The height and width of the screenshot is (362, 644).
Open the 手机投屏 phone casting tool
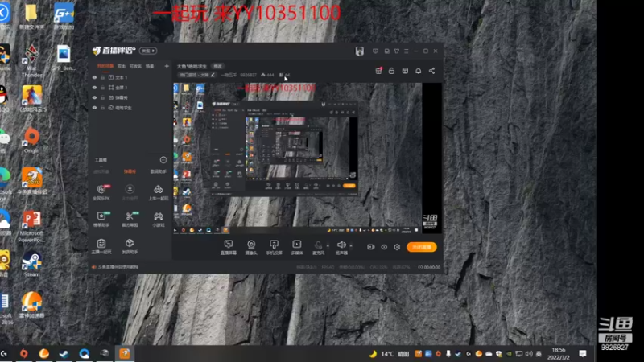[x=274, y=247]
